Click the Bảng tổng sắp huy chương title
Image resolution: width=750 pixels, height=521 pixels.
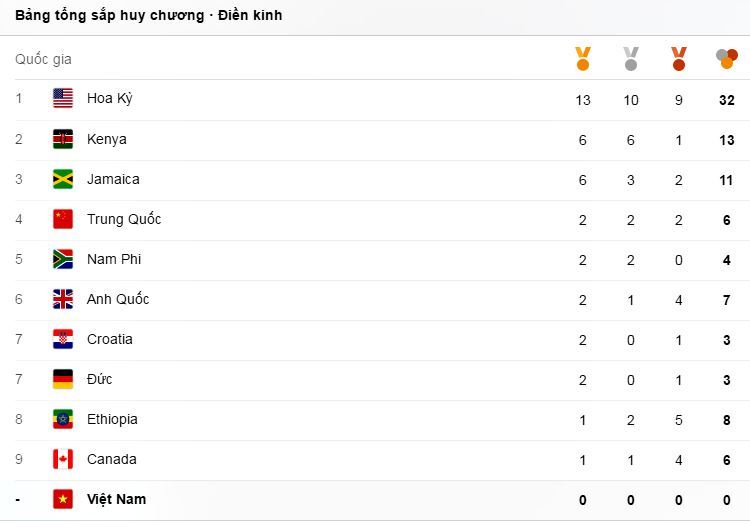(x=148, y=15)
